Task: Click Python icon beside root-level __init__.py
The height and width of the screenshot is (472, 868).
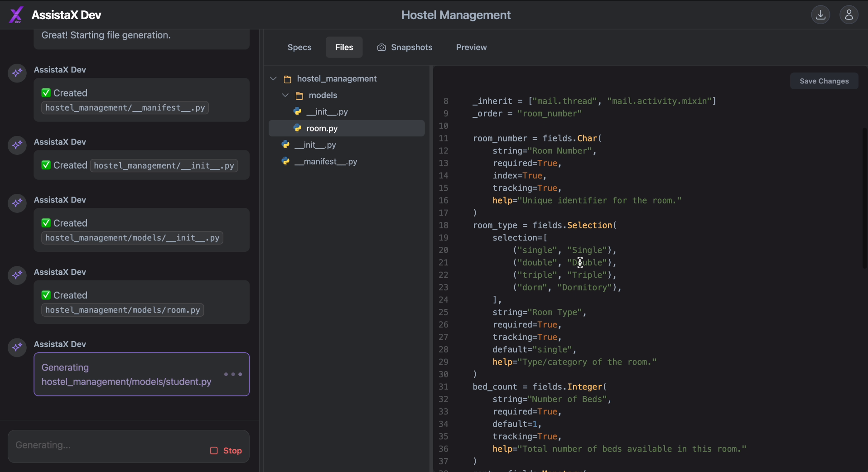Action: pyautogui.click(x=285, y=144)
